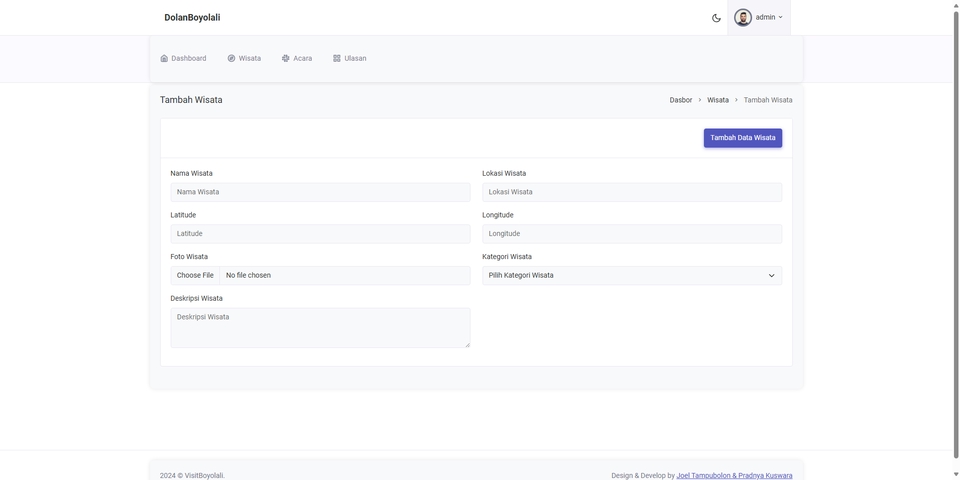Viewport: 960px width, 480px height.
Task: Focus the Longitude input field
Action: point(632,234)
